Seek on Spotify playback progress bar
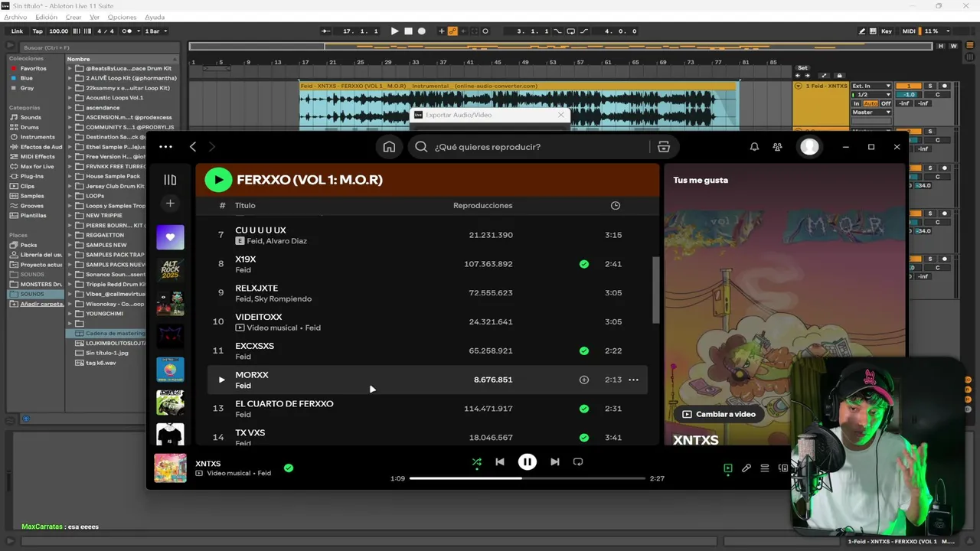The width and height of the screenshot is (980, 551). pos(528,478)
